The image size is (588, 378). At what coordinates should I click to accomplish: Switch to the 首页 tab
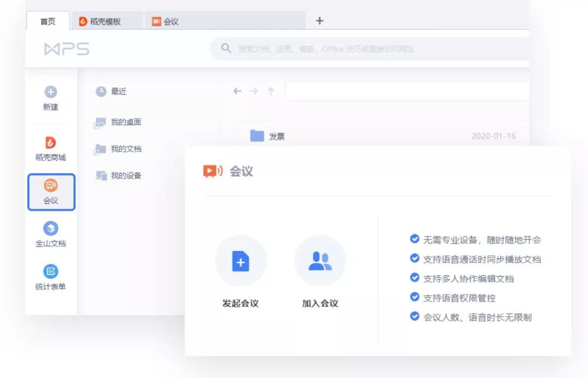click(48, 20)
